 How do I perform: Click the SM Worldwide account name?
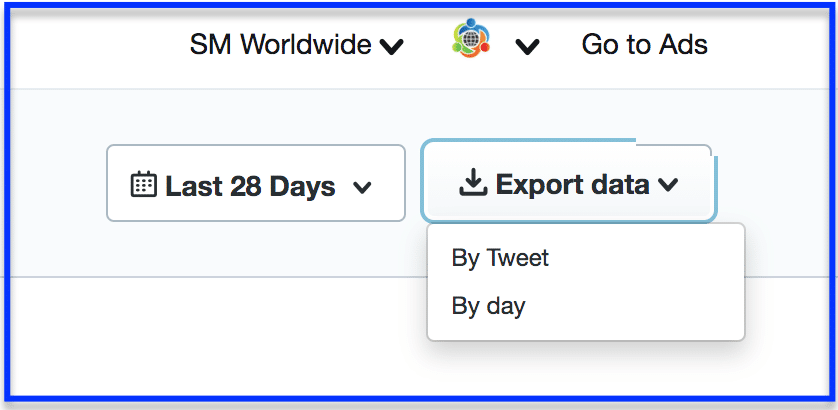pos(281,44)
